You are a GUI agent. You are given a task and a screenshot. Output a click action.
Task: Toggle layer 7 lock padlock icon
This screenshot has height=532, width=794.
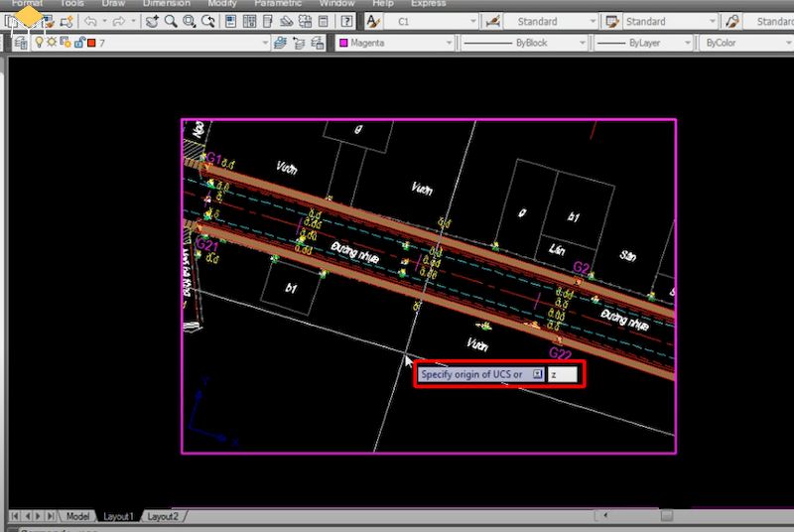click(79, 43)
